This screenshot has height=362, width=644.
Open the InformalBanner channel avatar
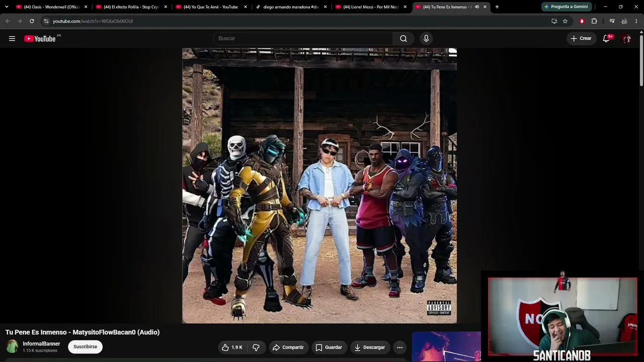[x=12, y=347]
